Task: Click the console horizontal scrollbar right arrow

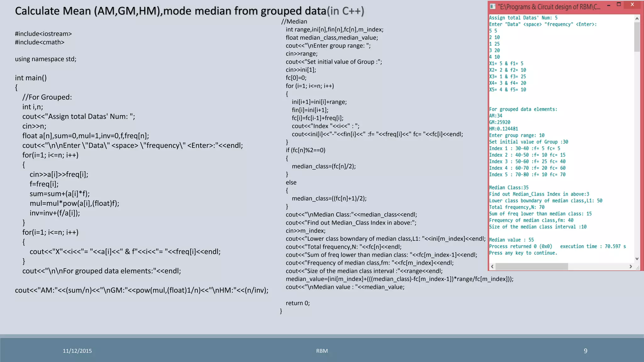Action: tap(630, 266)
